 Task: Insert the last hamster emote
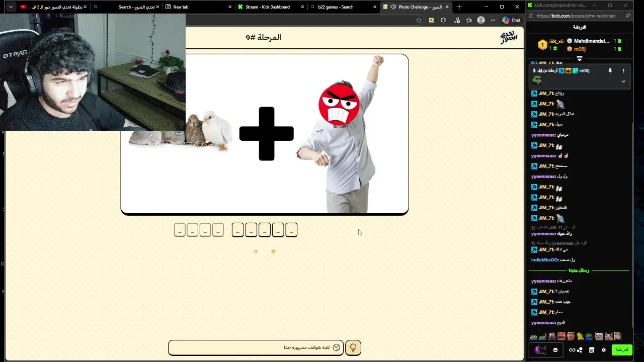pyautogui.click(x=617, y=336)
